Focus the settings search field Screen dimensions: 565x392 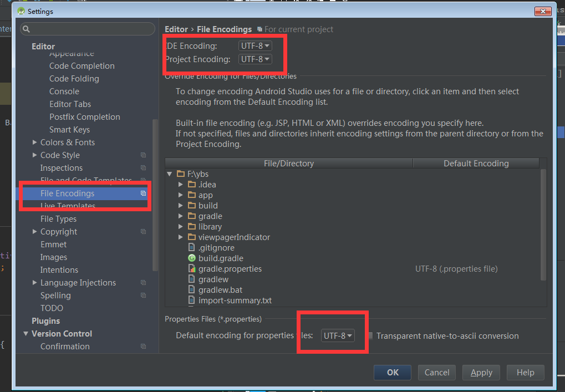[x=88, y=29]
